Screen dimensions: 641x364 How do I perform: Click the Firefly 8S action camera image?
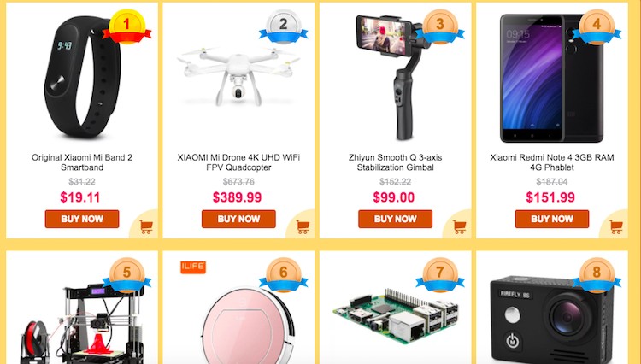552,320
